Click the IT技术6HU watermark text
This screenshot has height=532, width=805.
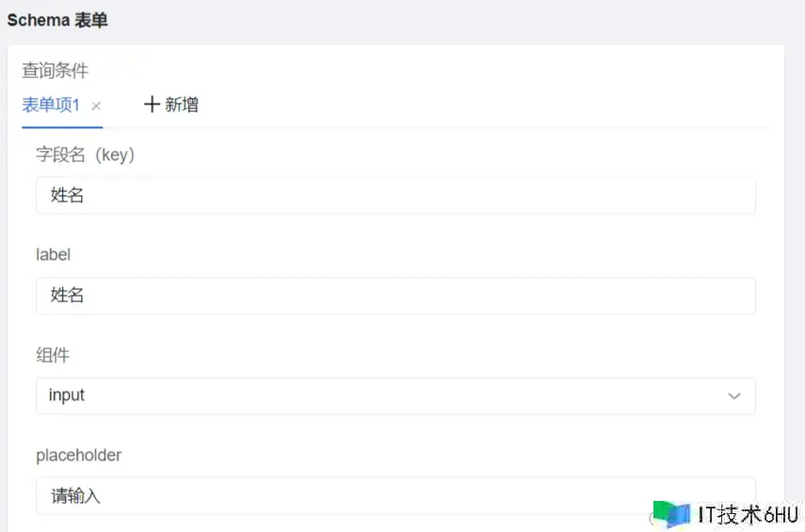click(x=748, y=514)
